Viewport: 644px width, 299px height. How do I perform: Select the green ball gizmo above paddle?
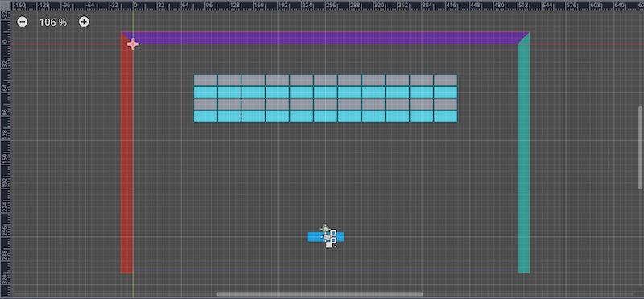[x=325, y=229]
